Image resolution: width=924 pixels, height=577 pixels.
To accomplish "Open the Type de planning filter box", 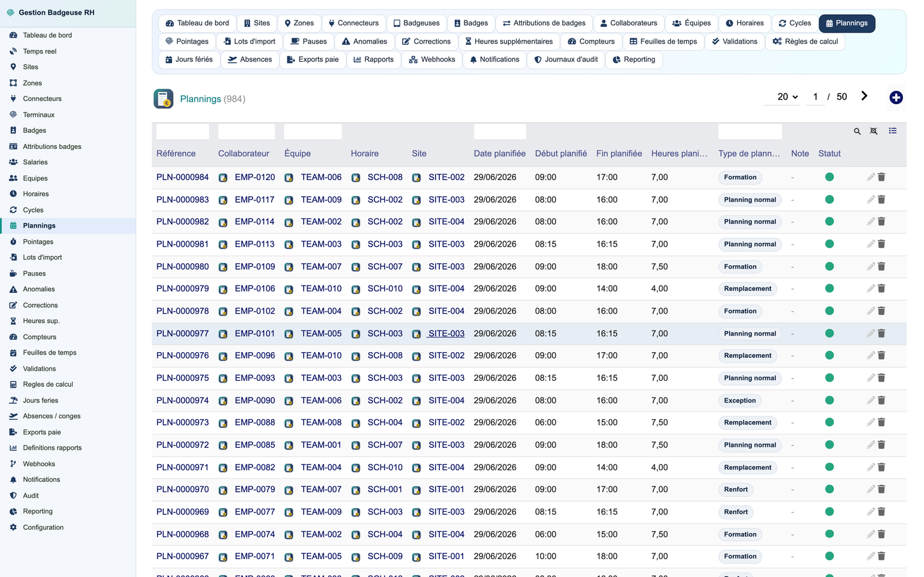I will coord(749,132).
